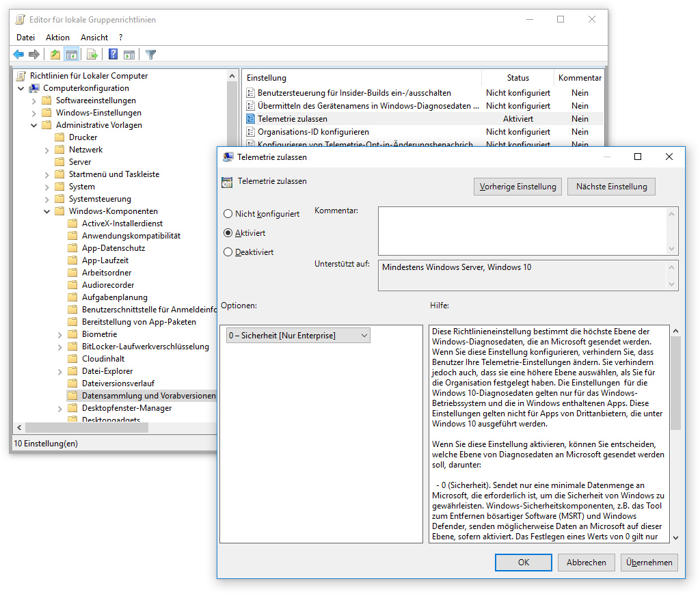Click inside the Kommentar text field
The height and width of the screenshot is (594, 700).
point(522,231)
